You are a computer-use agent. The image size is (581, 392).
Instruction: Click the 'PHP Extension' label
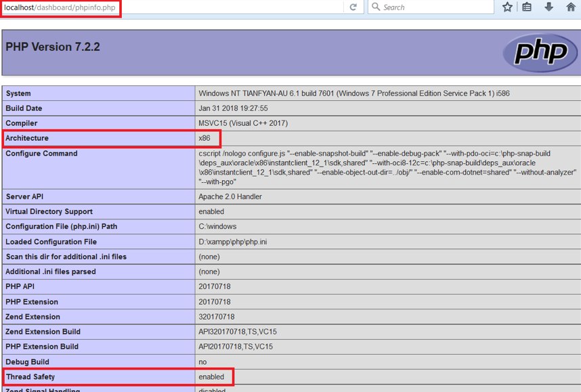click(x=32, y=301)
